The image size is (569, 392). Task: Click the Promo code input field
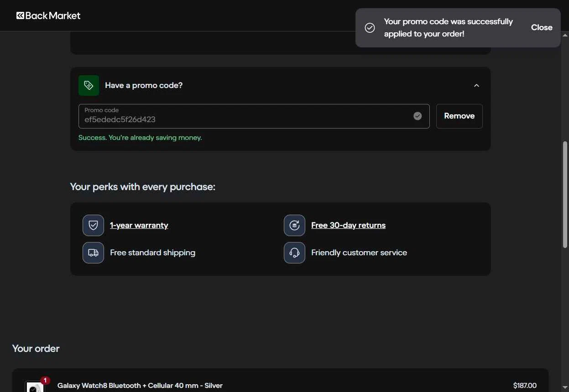254,116
